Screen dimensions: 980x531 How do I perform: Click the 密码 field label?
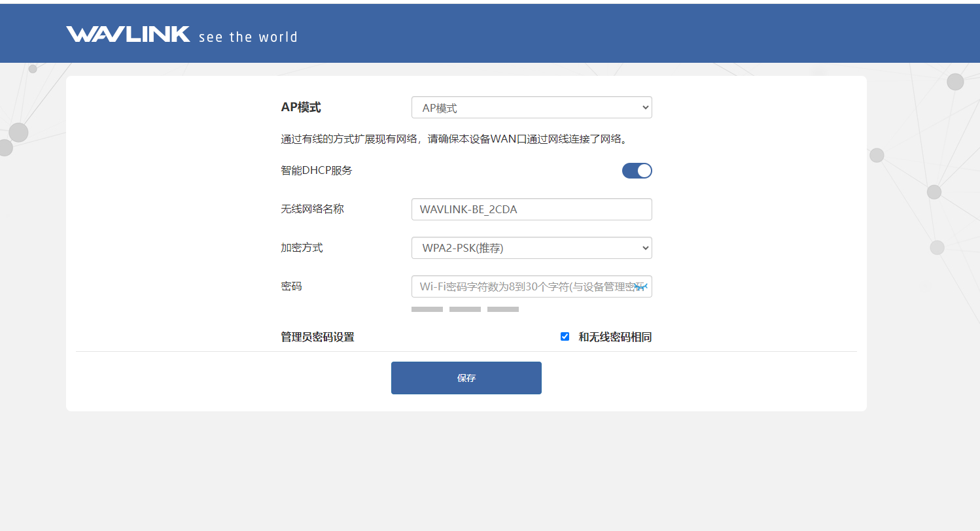290,286
